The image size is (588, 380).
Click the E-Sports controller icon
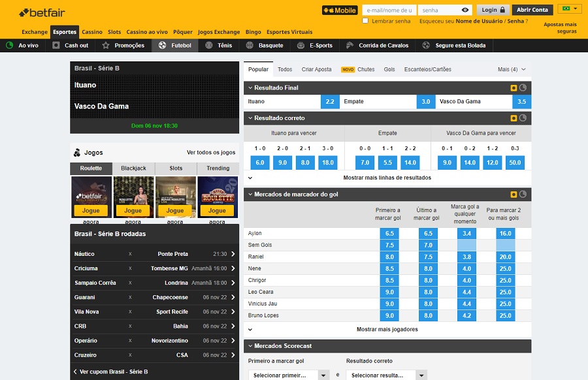(301, 45)
